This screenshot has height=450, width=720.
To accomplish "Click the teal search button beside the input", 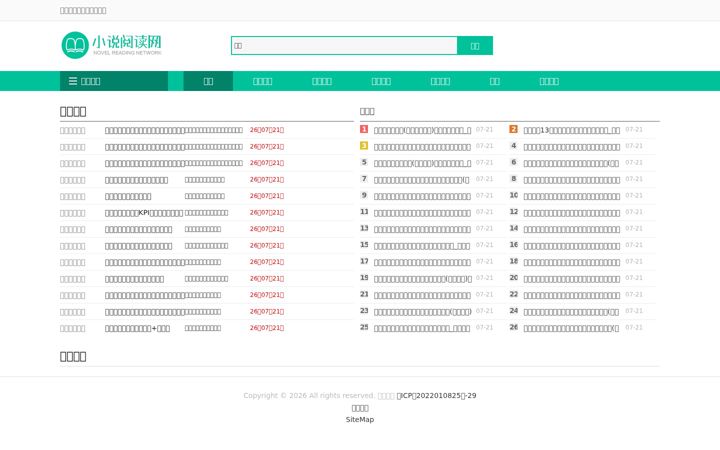I will click(475, 45).
